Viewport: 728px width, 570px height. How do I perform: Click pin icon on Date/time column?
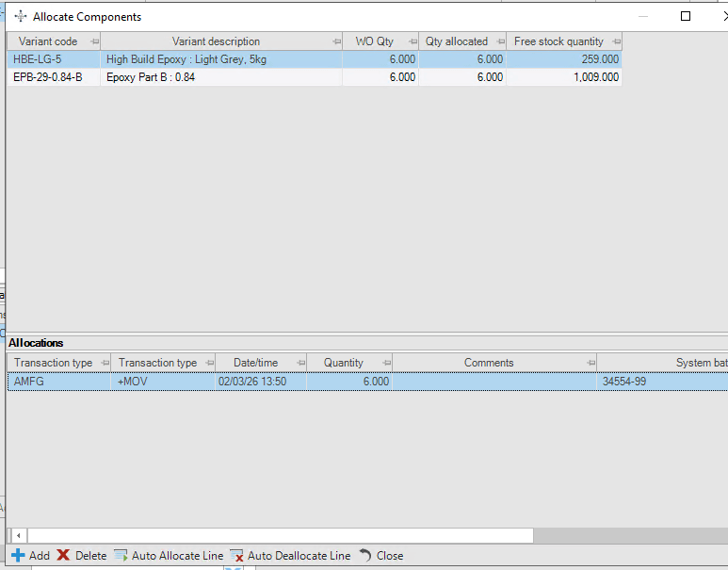tap(300, 363)
